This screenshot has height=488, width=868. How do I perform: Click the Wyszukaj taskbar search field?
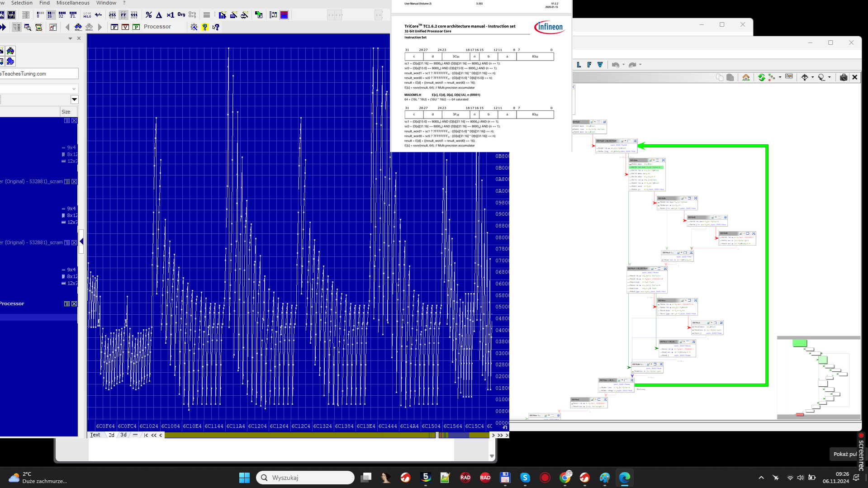[305, 478]
